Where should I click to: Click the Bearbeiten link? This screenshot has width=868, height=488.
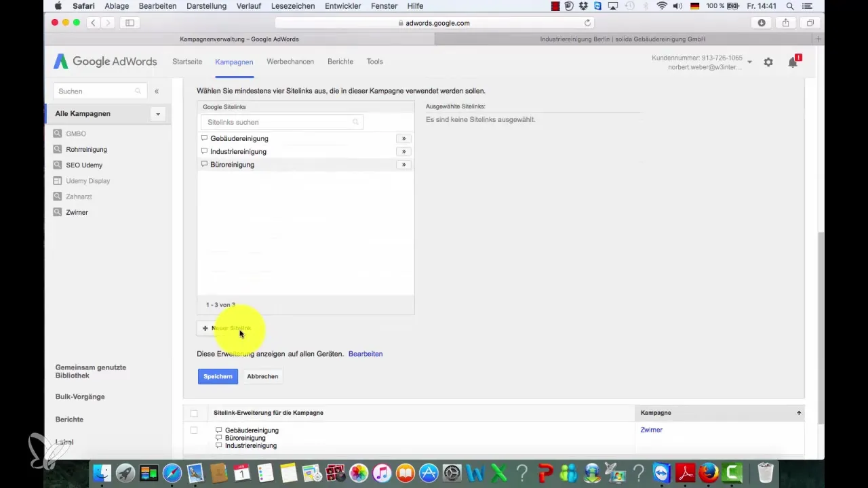[x=366, y=354]
